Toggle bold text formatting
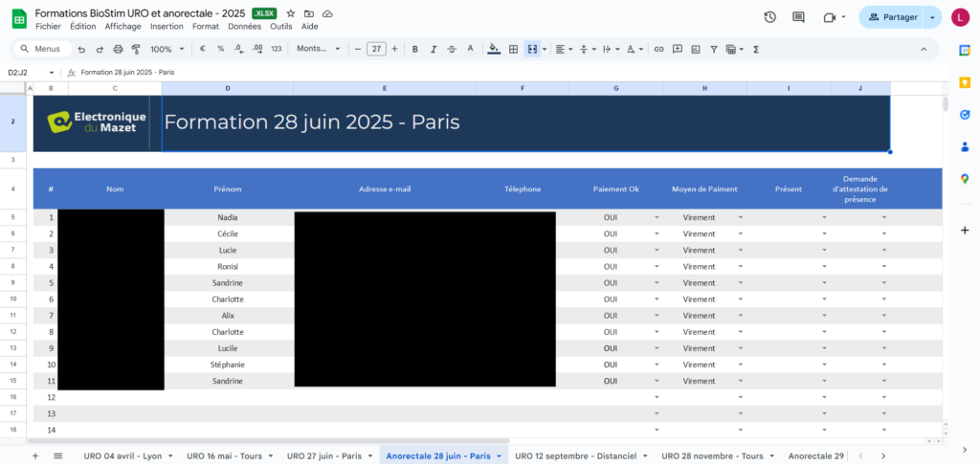 pyautogui.click(x=414, y=49)
